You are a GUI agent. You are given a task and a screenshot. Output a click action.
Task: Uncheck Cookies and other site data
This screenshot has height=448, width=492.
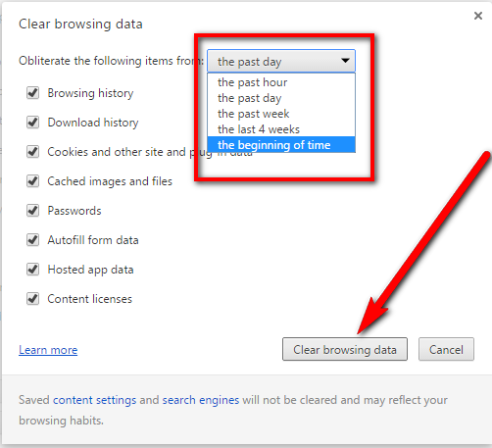tap(32, 152)
